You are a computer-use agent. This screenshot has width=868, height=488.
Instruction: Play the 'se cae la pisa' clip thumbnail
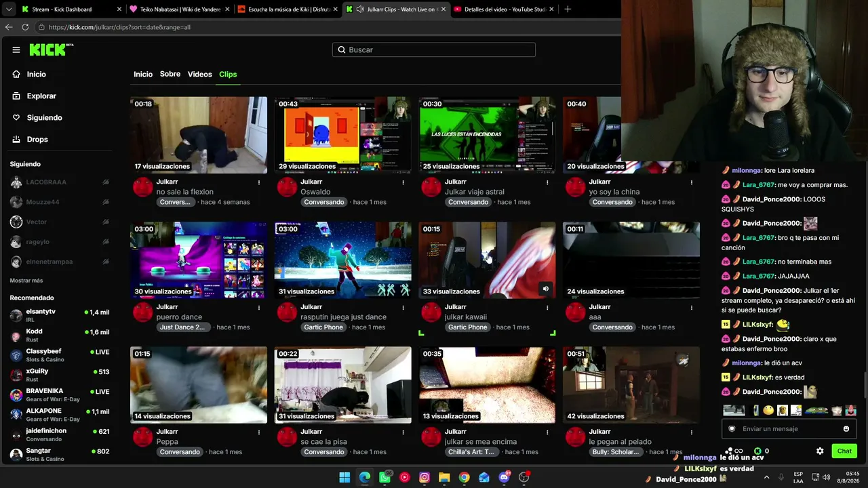pos(342,385)
